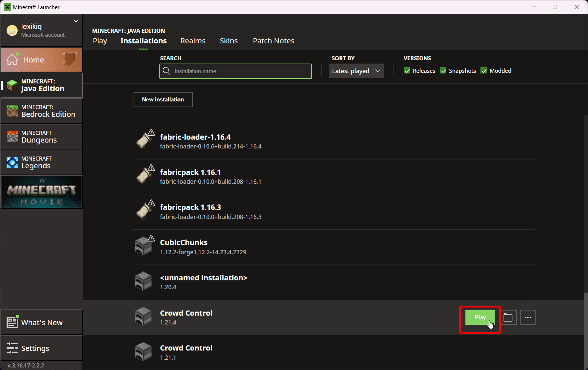The height and width of the screenshot is (370, 588).
Task: Open the Latest played sort dropdown
Action: 356,71
